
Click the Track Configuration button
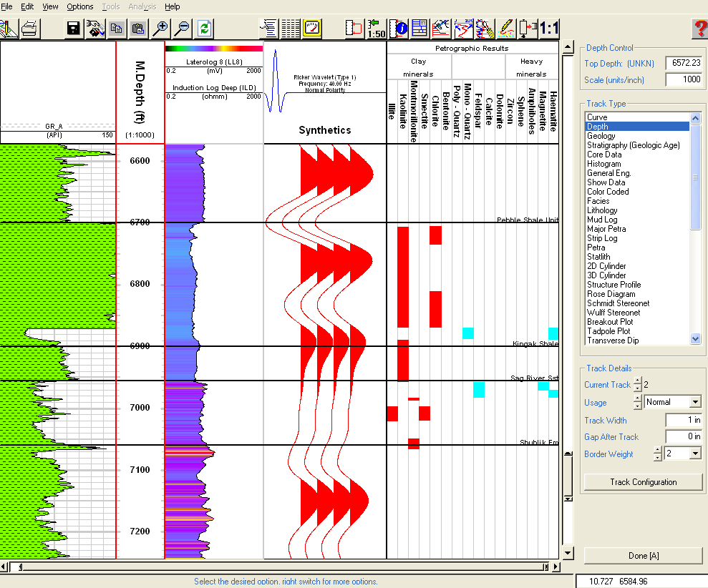(x=644, y=482)
